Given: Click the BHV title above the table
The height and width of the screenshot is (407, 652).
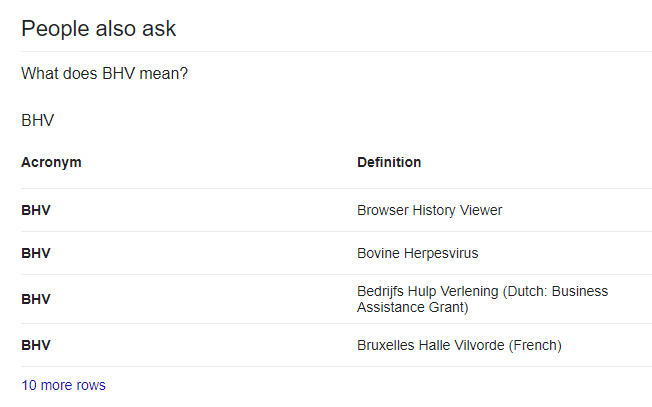Looking at the screenshot, I should coord(37,121).
